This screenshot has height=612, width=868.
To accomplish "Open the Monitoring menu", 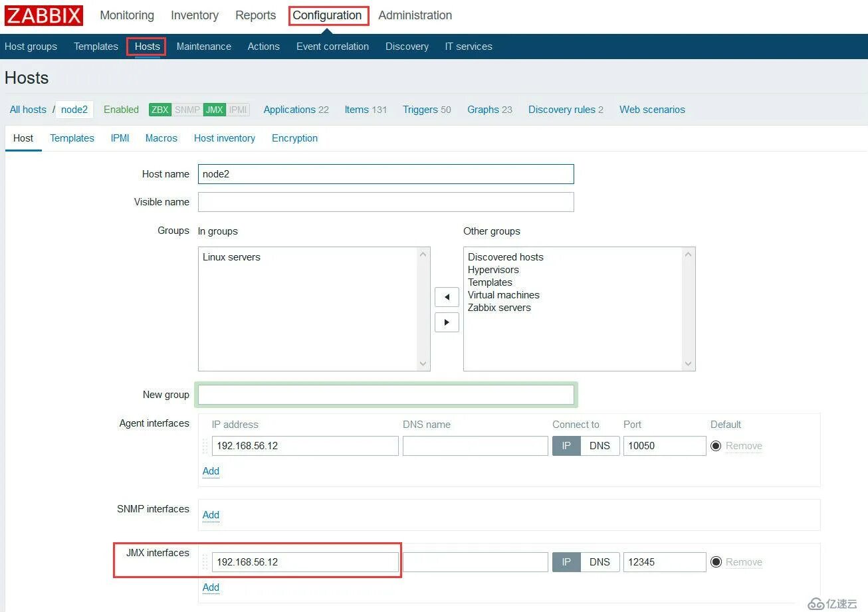I will pos(127,15).
